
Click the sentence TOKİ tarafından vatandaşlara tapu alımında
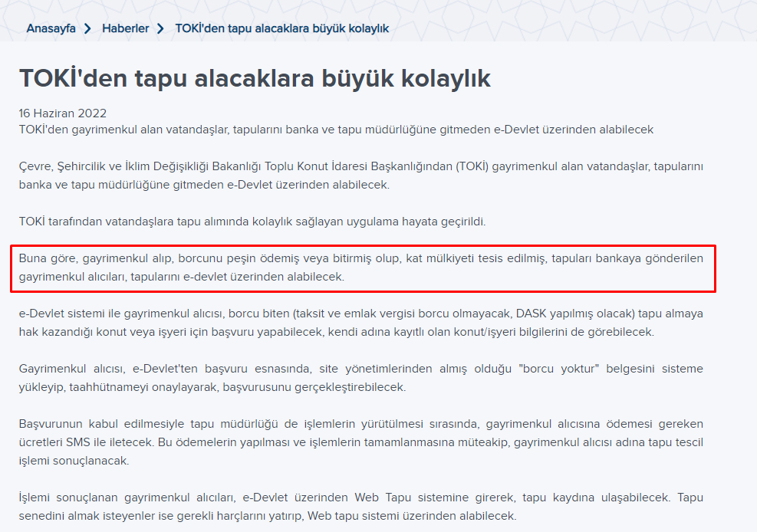point(252,222)
